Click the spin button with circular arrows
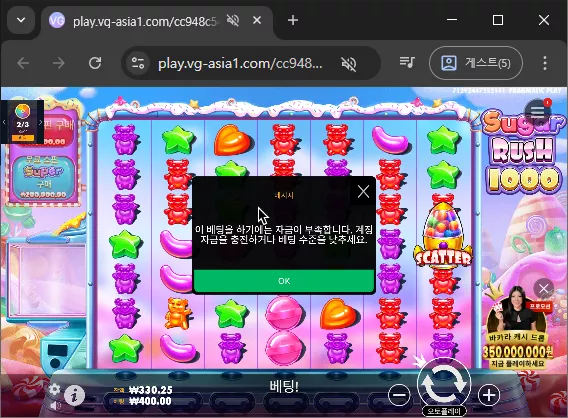Screen dimensions: 568x418 (444, 383)
